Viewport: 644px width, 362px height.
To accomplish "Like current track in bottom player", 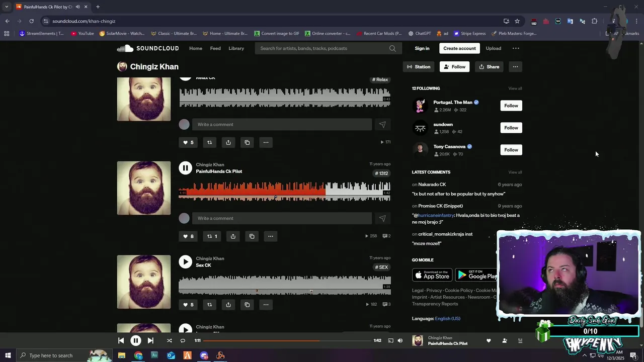I will [488, 340].
